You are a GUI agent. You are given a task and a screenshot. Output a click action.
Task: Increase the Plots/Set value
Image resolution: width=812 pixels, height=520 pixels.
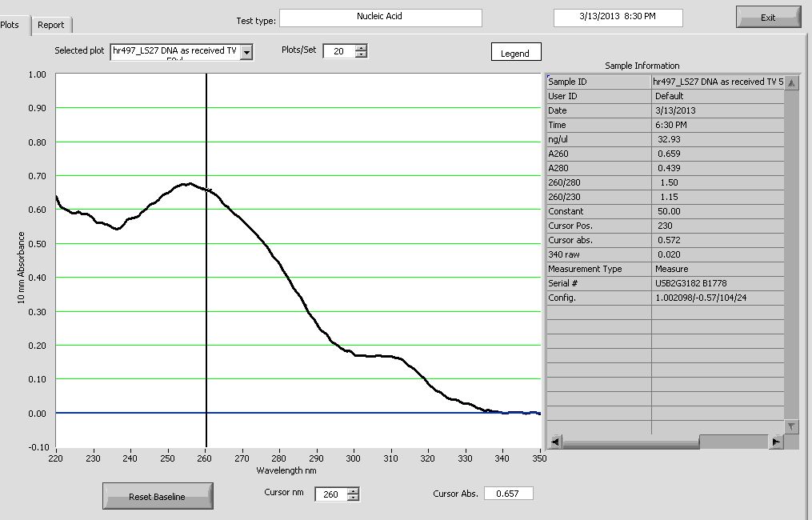[361, 48]
